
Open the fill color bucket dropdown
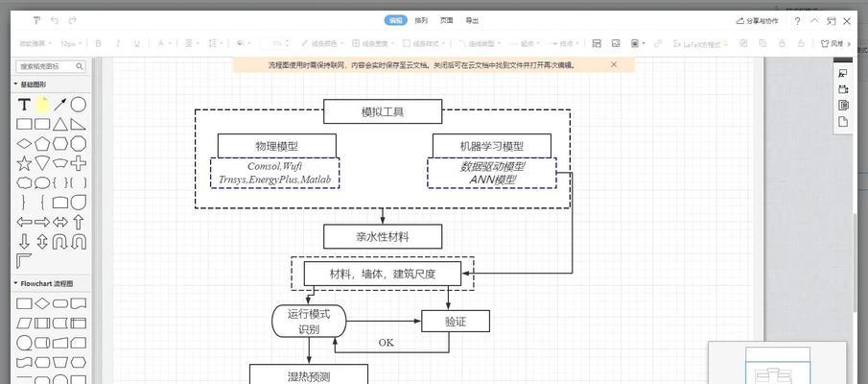244,43
